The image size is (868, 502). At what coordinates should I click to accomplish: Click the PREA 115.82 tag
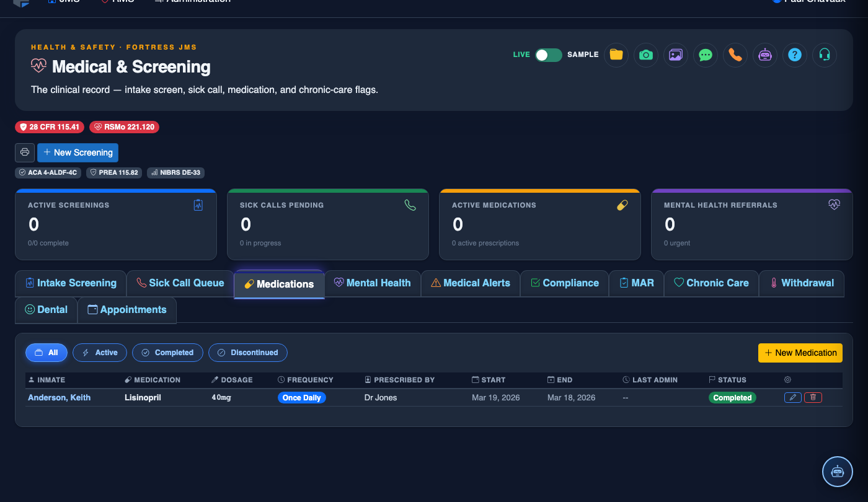[114, 172]
